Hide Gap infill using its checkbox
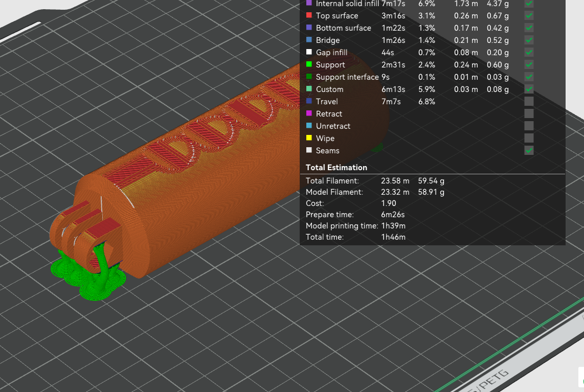Image resolution: width=584 pixels, height=392 pixels. tap(528, 53)
